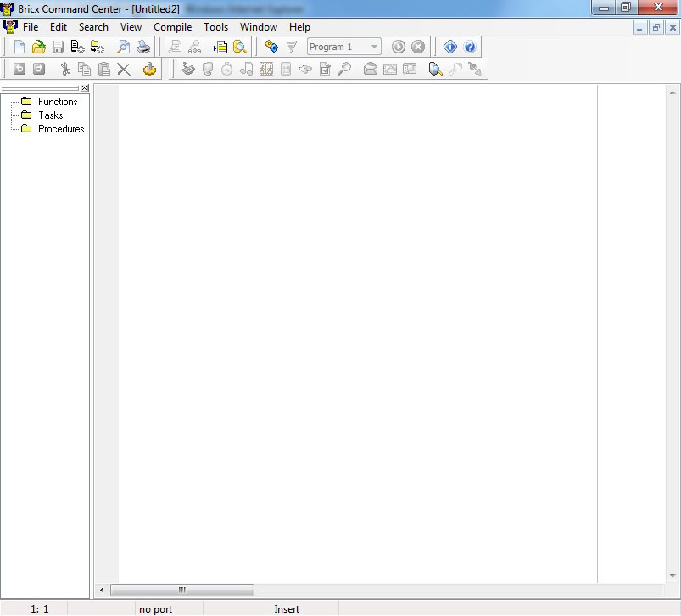This screenshot has height=616, width=681.
Task: Redo the edit with the redo icon
Action: click(x=39, y=69)
